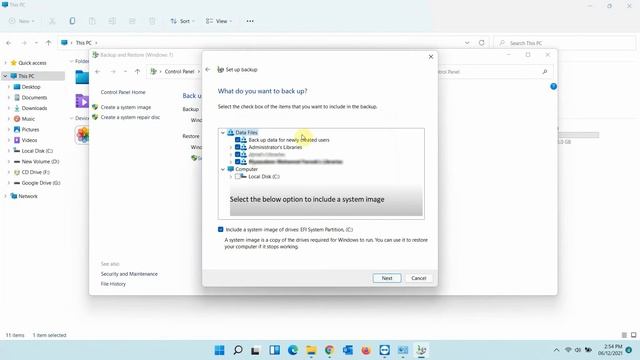This screenshot has width=640, height=360.
Task: Open Google Drive (G:) in navigation pane
Action: tap(40, 183)
